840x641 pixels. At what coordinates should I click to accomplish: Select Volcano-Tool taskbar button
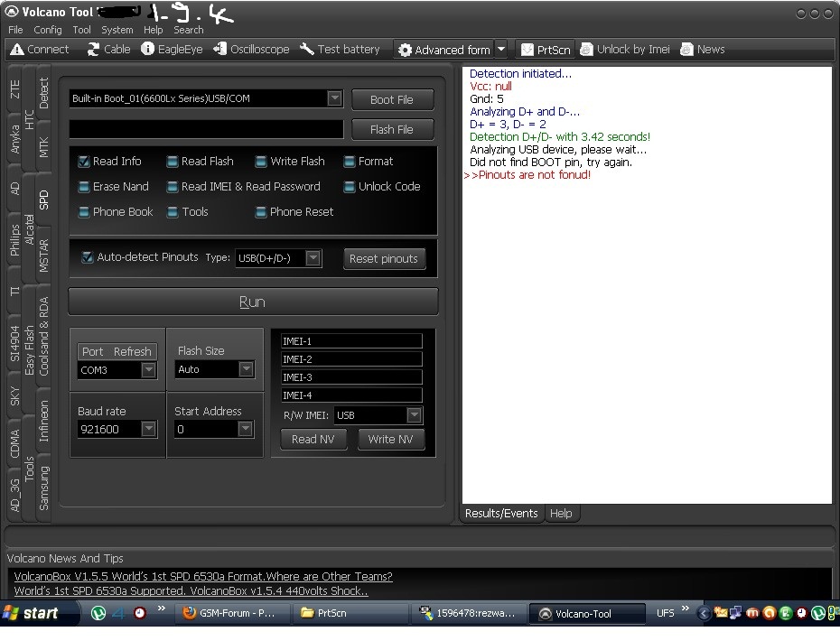tap(586, 614)
